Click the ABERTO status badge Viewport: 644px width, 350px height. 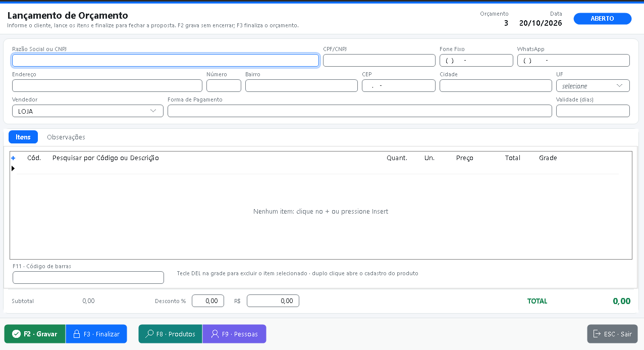tap(603, 19)
